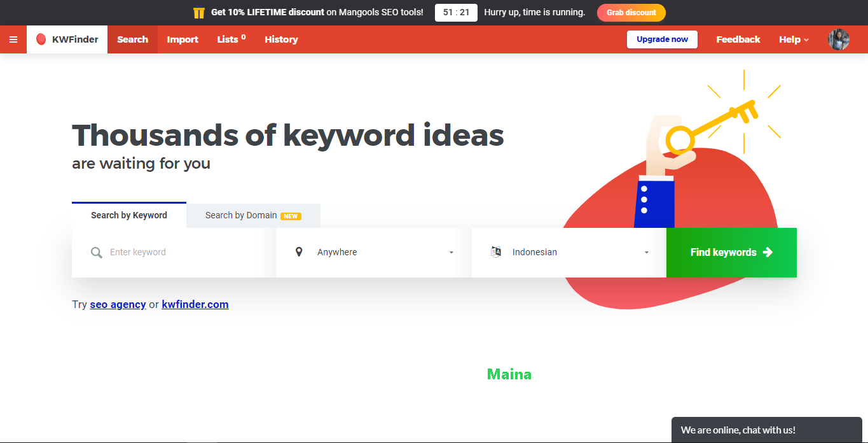
Task: Open the Feedback link
Action: click(738, 39)
